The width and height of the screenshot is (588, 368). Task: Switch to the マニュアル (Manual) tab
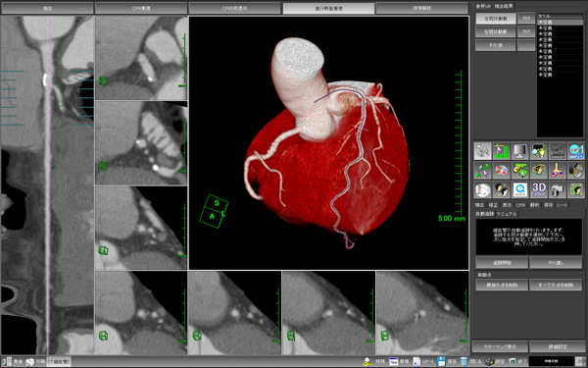tap(507, 214)
